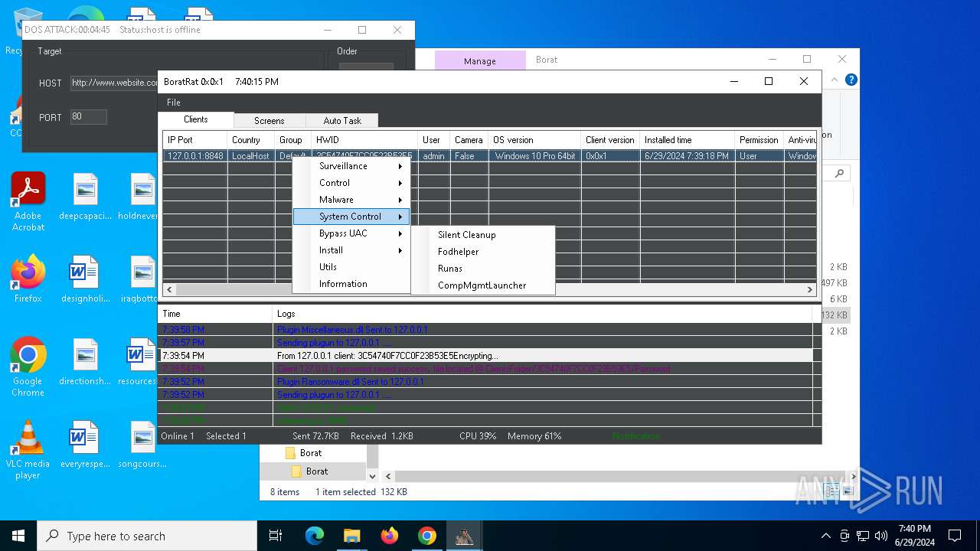Click the Client version column header
The width and height of the screenshot is (980, 551).
pyautogui.click(x=610, y=140)
